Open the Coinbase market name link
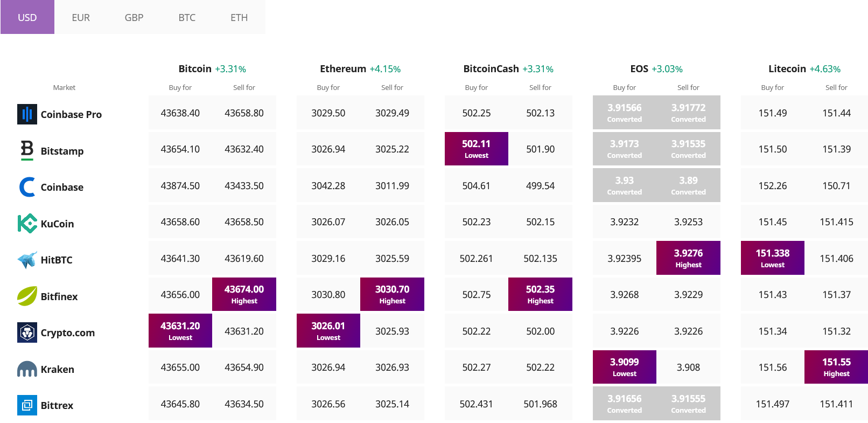Viewport: 868px width, 423px height. [x=62, y=187]
